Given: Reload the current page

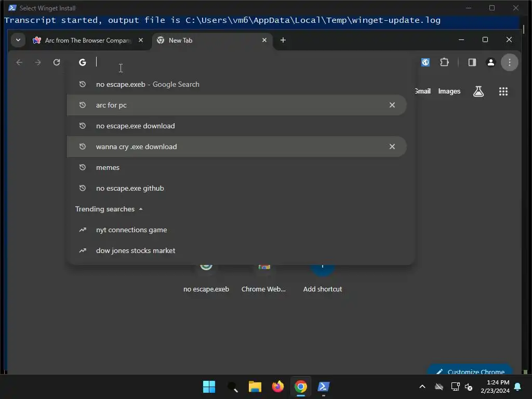Looking at the screenshot, I should [x=57, y=62].
